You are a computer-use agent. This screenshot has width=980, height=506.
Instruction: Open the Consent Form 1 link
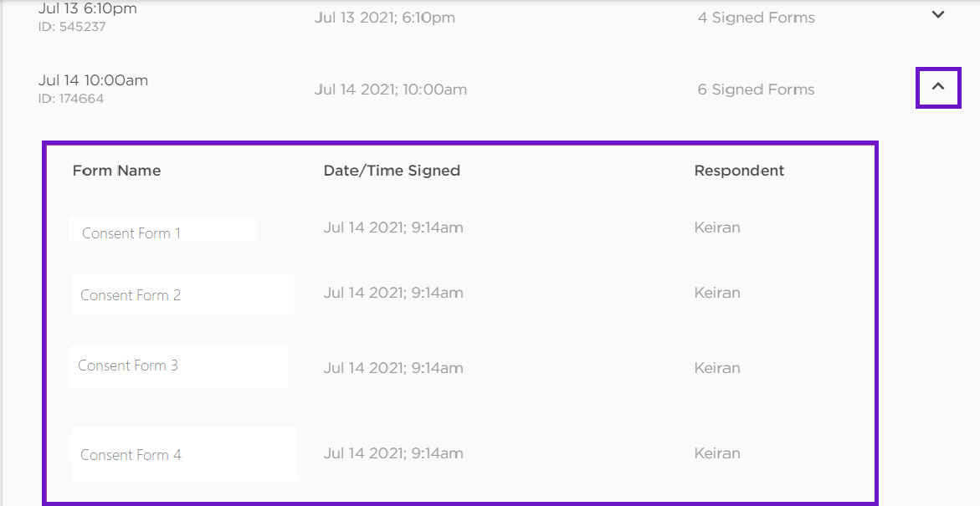point(131,233)
